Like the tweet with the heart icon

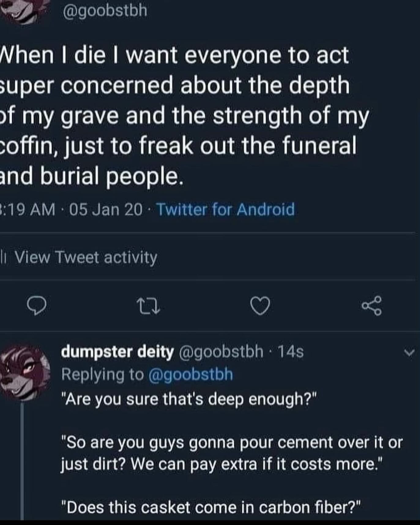point(260,306)
